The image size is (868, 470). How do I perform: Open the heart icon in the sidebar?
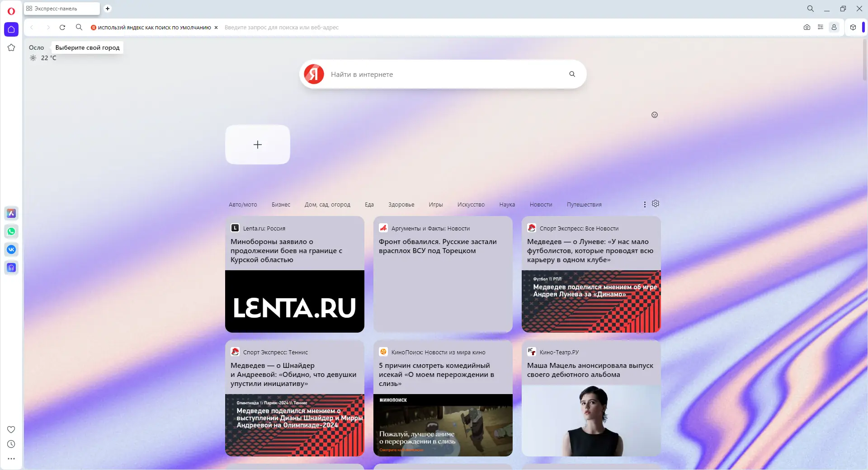[11, 429]
